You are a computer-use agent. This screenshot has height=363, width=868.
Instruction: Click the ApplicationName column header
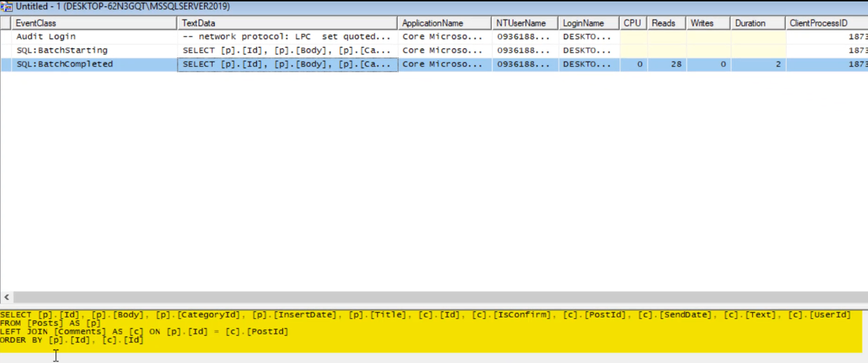click(445, 23)
